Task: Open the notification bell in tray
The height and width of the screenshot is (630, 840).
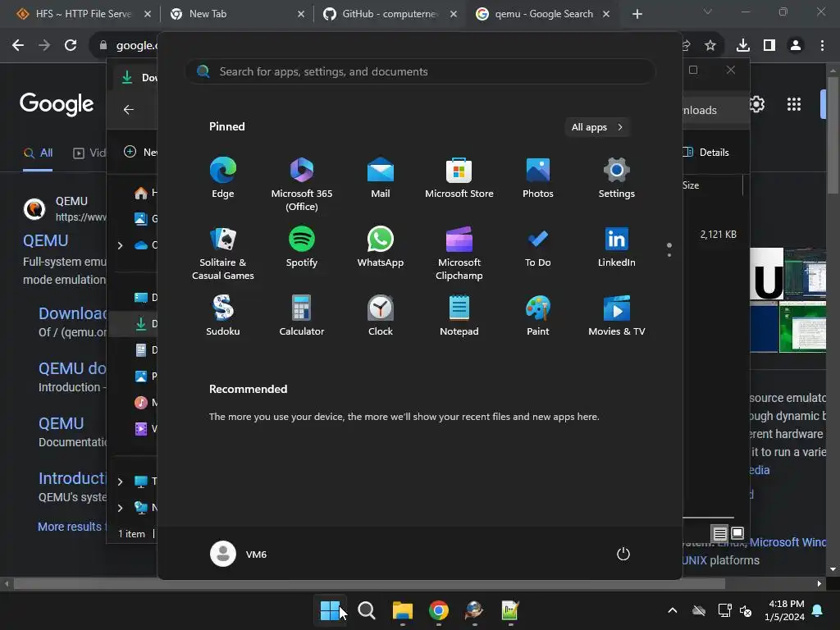Action: (817, 610)
